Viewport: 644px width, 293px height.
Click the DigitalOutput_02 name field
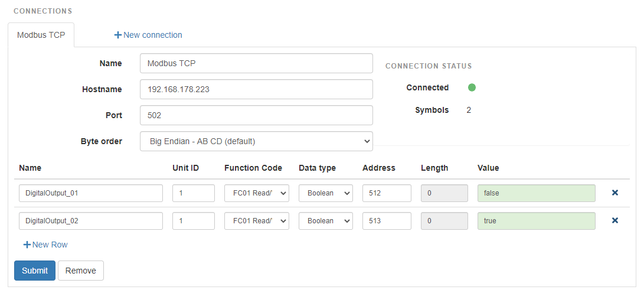pos(91,220)
